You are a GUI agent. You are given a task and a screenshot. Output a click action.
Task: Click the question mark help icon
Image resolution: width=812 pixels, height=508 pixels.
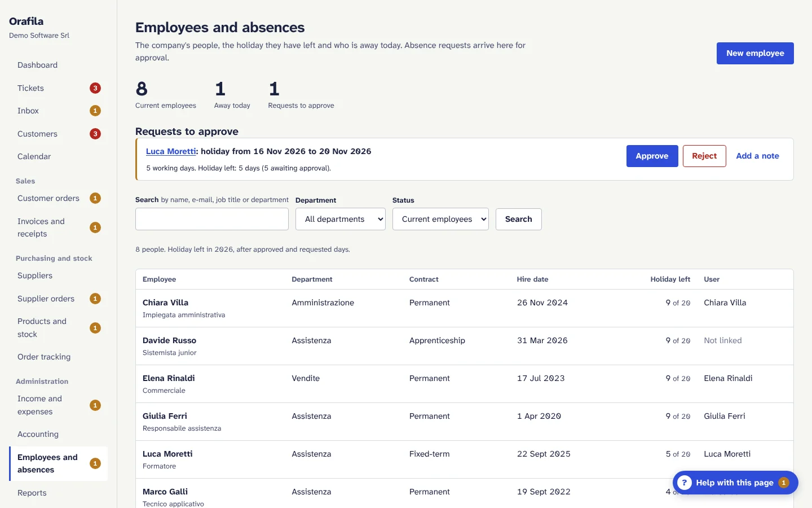[x=684, y=483]
